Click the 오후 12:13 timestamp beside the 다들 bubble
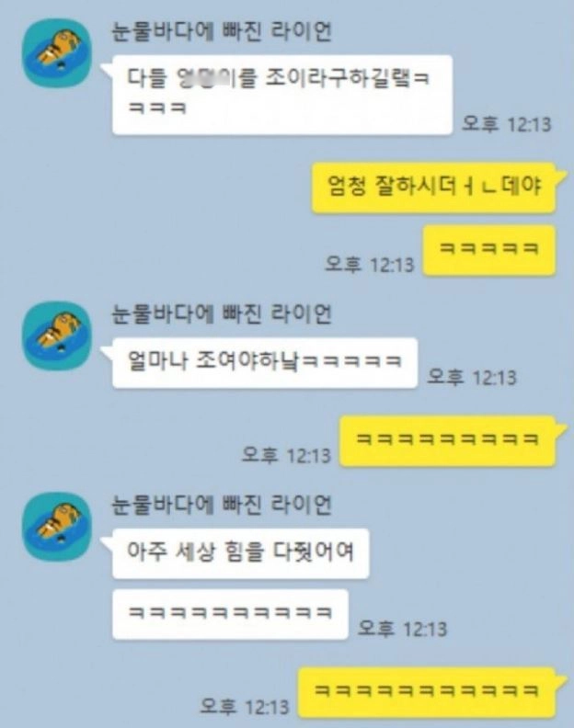 coord(506,124)
